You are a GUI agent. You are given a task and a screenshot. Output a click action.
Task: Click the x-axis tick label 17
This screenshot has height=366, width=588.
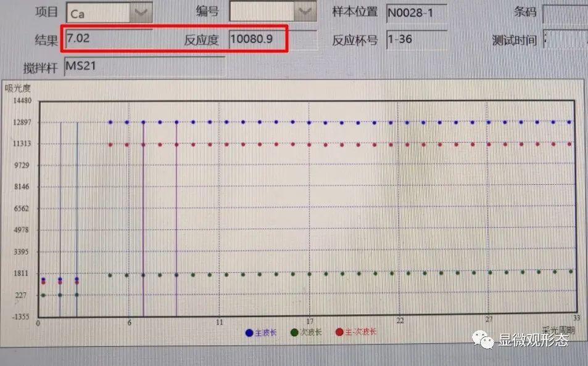pyautogui.click(x=310, y=322)
